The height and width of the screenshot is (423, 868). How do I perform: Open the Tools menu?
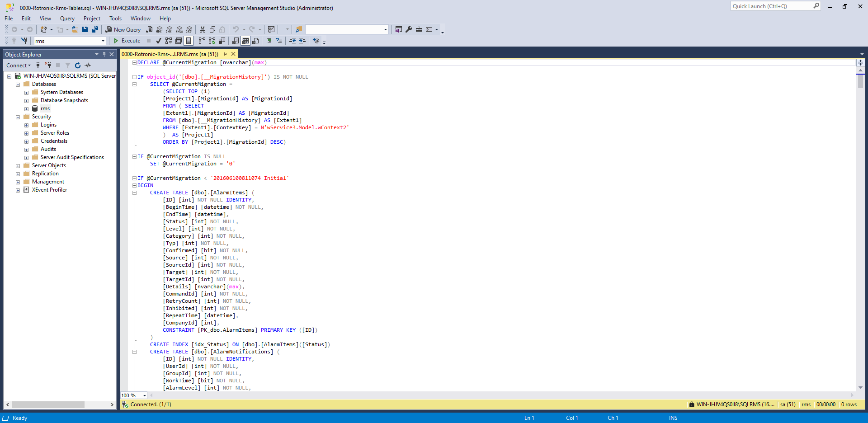point(115,19)
